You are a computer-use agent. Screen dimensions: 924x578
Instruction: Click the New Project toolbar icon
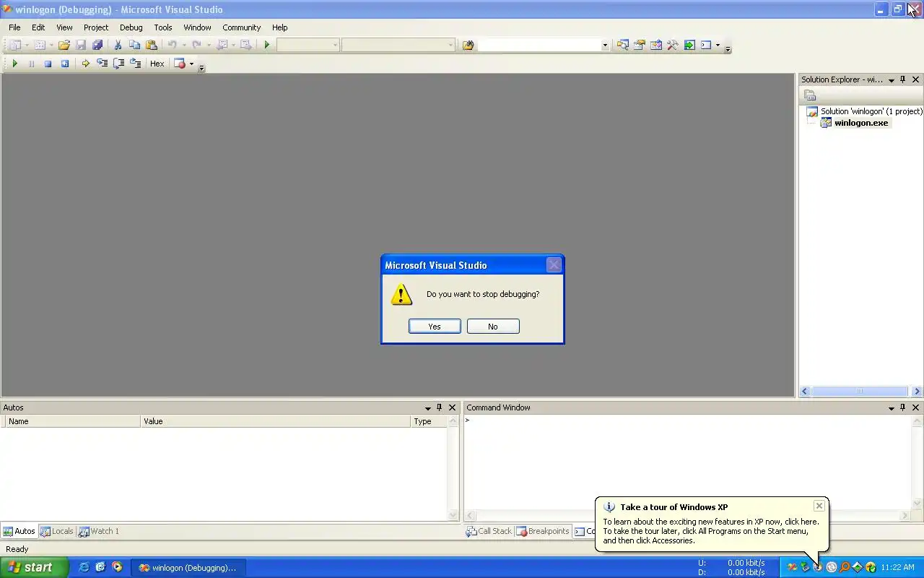(x=16, y=45)
